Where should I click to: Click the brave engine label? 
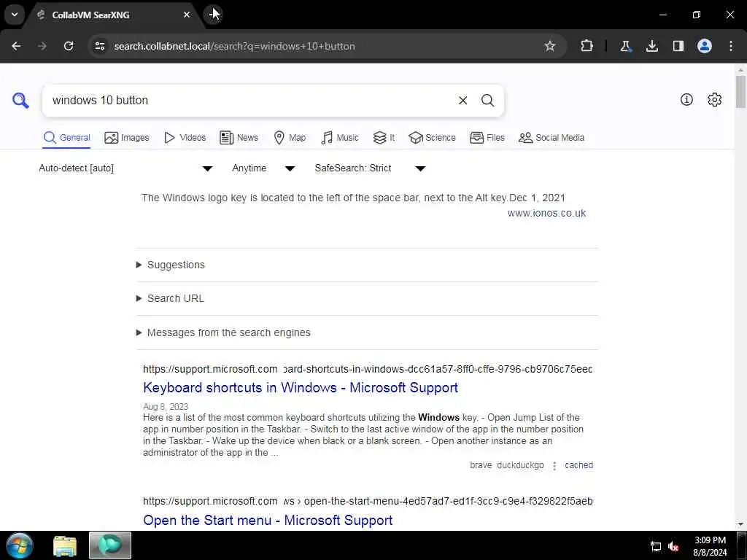click(481, 465)
